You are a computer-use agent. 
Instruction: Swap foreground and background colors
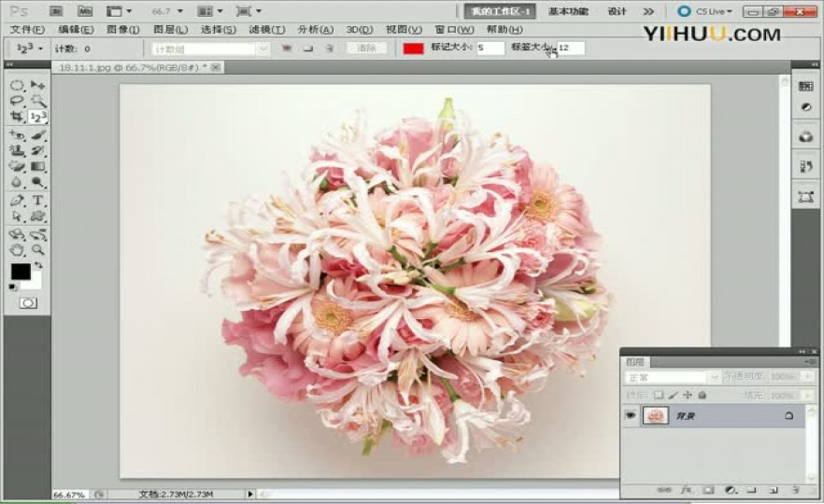click(x=38, y=266)
